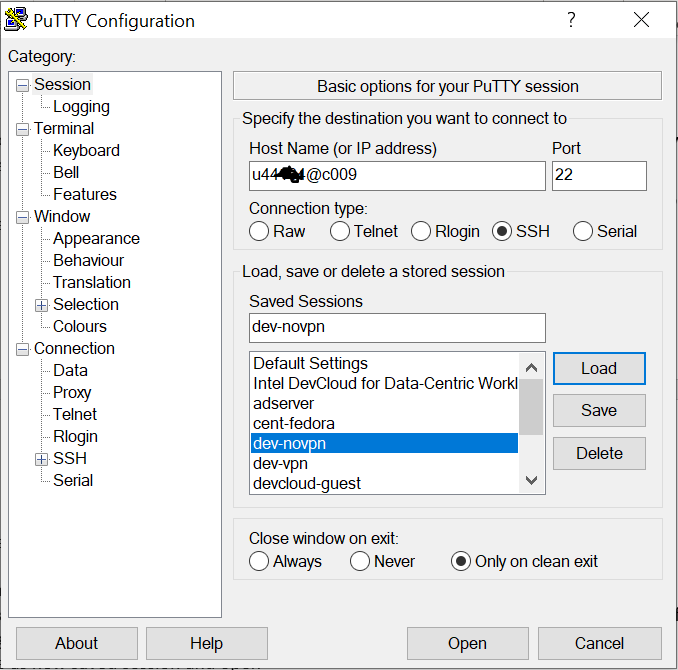
Task: Set close window on exit to Never
Action: (x=360, y=561)
